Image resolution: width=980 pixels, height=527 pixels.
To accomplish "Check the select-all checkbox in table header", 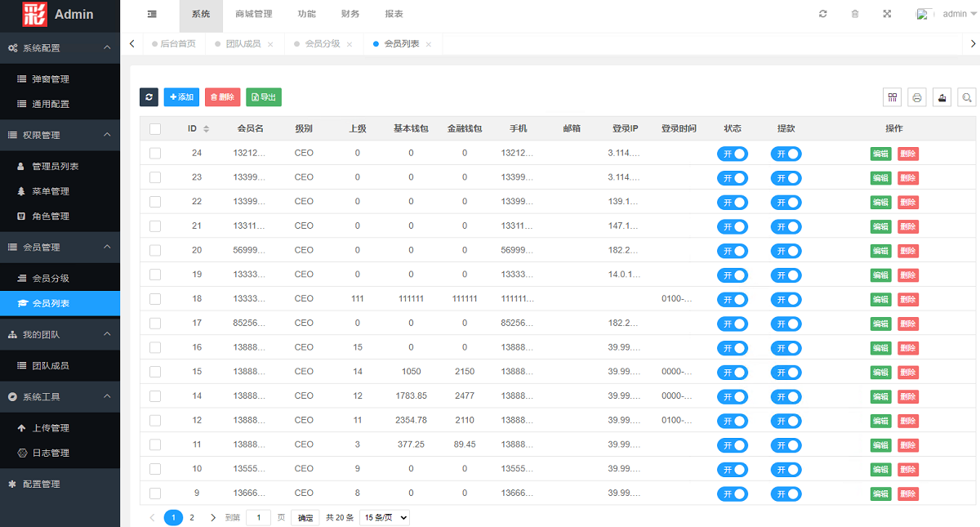I will [155, 128].
